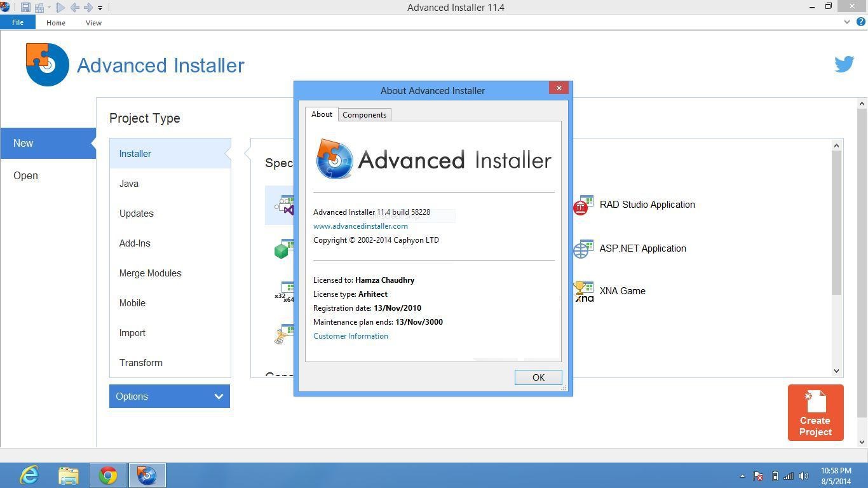Click the template list scrollbar thumb
Image resolution: width=868 pixels, height=488 pixels.
coord(836,222)
